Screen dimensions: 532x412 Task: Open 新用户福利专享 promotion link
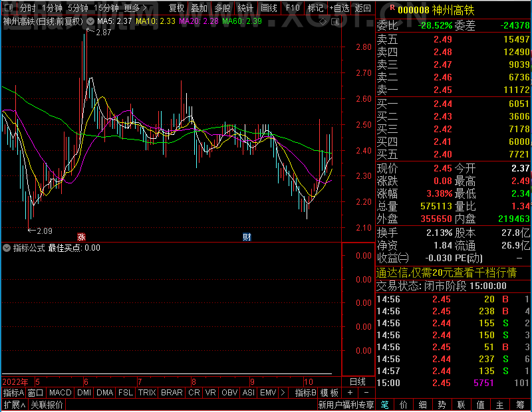346,405
